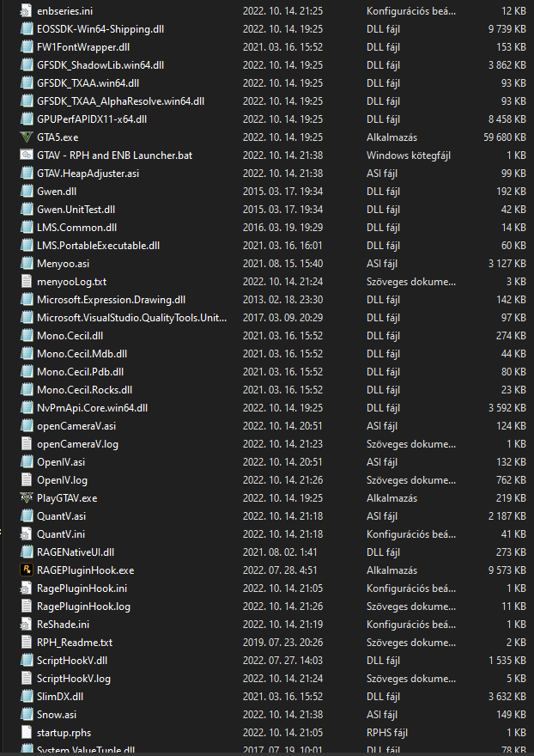Click the SlimDX.dll file icon
Image resolution: width=534 pixels, height=756 pixels.
click(26, 697)
